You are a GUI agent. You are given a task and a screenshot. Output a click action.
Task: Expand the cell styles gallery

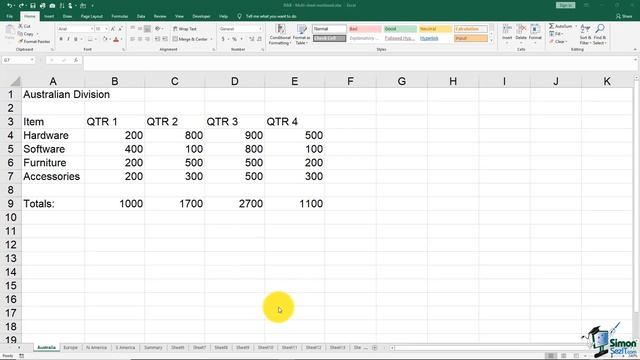tap(491, 41)
